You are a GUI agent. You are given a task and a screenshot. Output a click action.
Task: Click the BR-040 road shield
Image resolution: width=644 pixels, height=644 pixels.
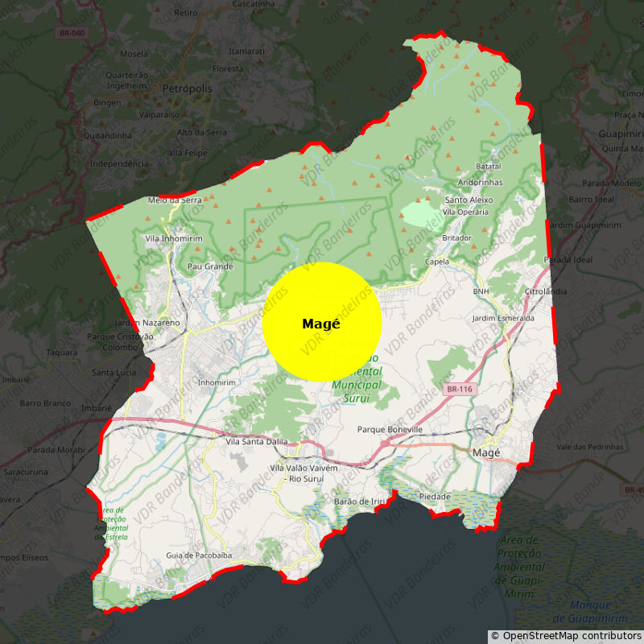pyautogui.click(x=72, y=32)
